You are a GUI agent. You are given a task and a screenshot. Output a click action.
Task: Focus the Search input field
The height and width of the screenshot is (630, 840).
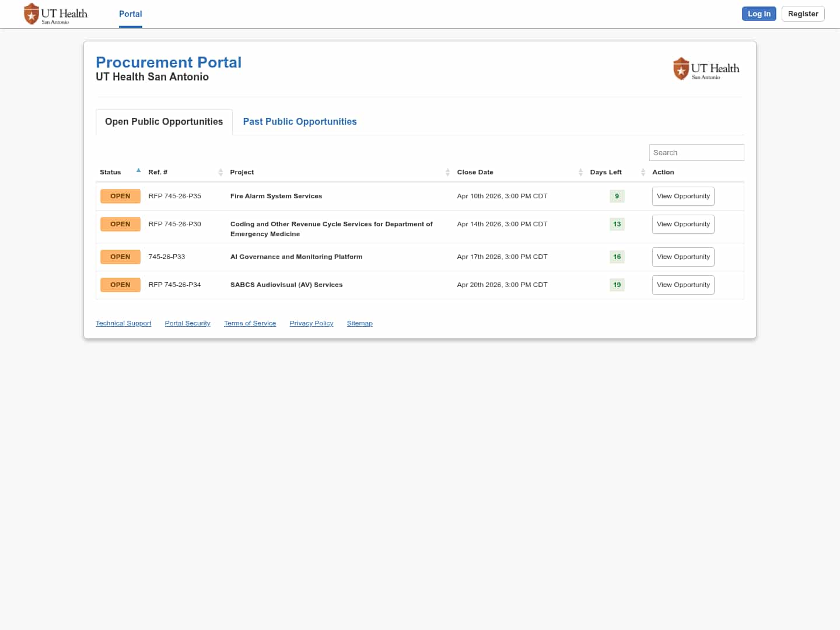pyautogui.click(x=696, y=152)
